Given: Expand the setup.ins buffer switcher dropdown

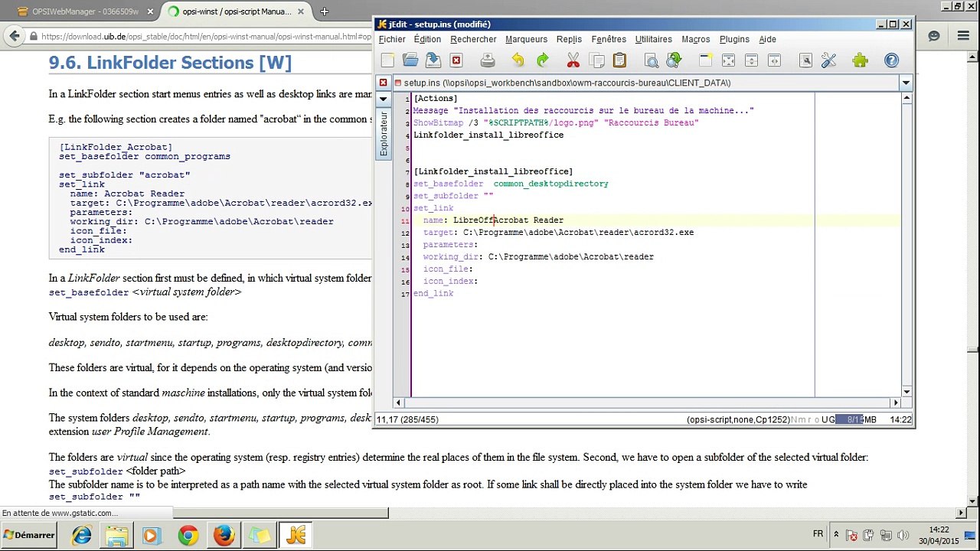Looking at the screenshot, I should [906, 83].
